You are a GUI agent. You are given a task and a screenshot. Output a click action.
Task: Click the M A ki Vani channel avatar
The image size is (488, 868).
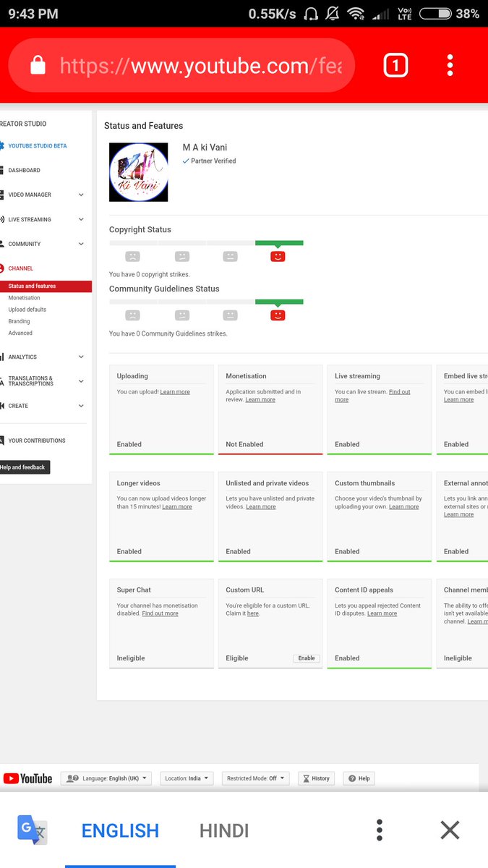[x=139, y=172]
